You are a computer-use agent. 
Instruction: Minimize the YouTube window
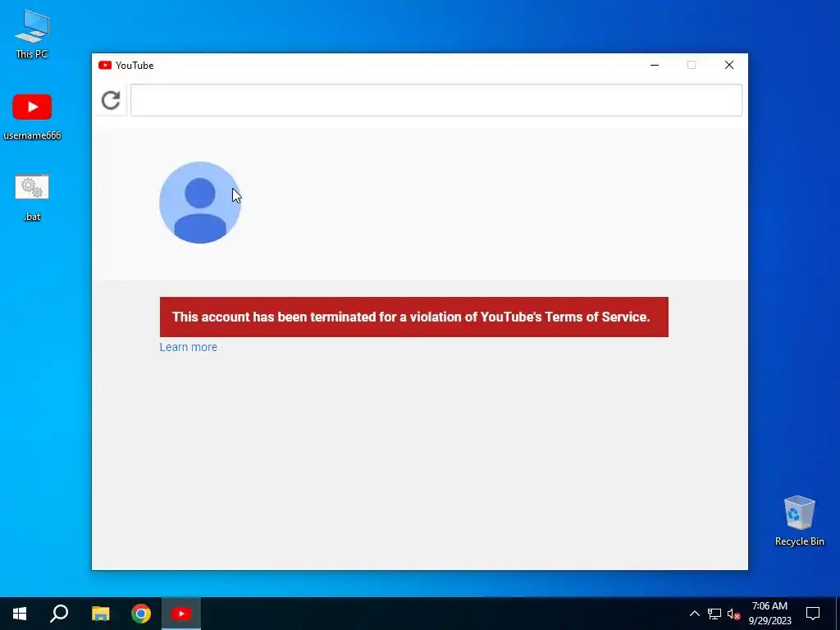(x=654, y=66)
